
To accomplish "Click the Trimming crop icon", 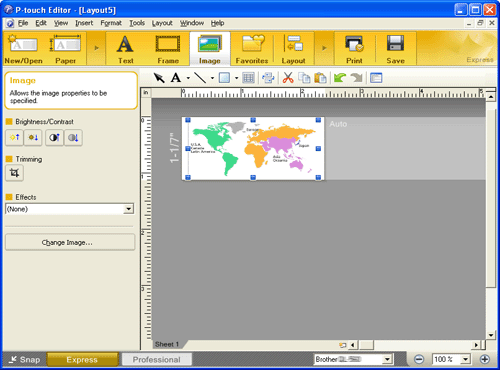I will 14,173.
